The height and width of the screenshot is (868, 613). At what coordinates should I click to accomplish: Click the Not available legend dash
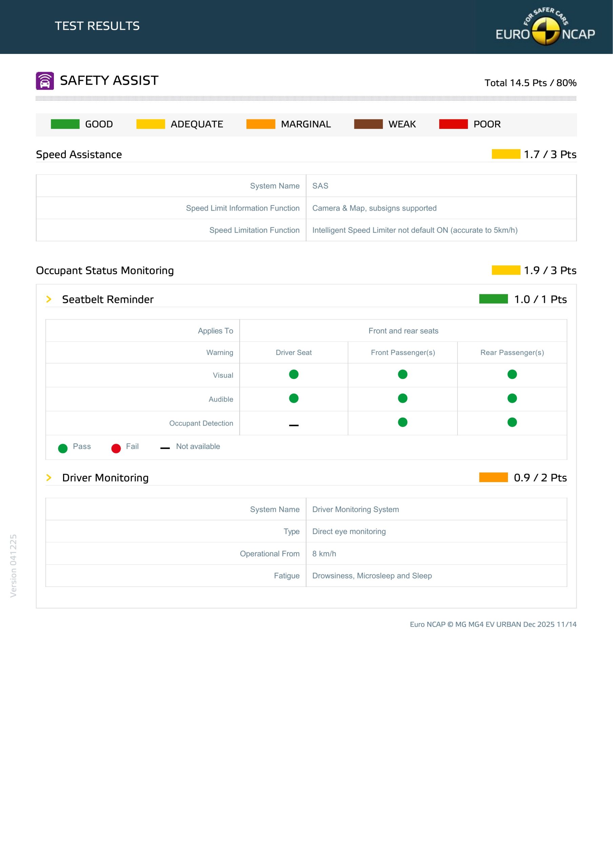pyautogui.click(x=165, y=448)
